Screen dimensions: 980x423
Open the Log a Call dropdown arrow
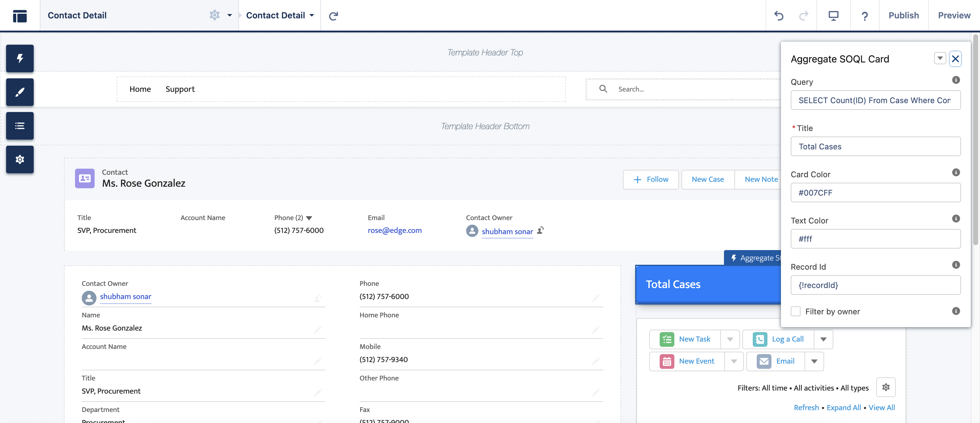(823, 339)
